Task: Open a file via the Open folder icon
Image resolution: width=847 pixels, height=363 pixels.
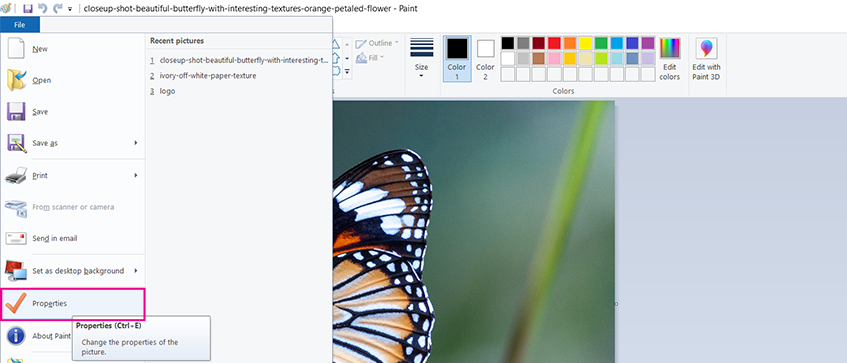Action: tap(16, 80)
